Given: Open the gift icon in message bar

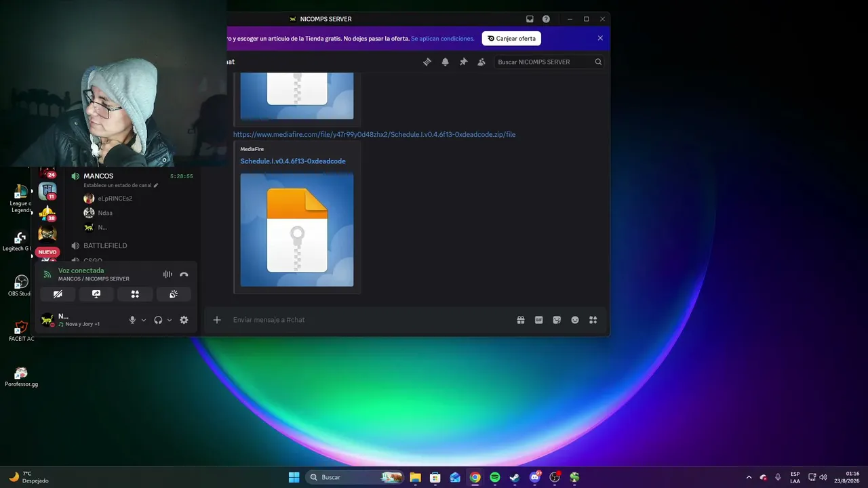Looking at the screenshot, I should pos(521,320).
